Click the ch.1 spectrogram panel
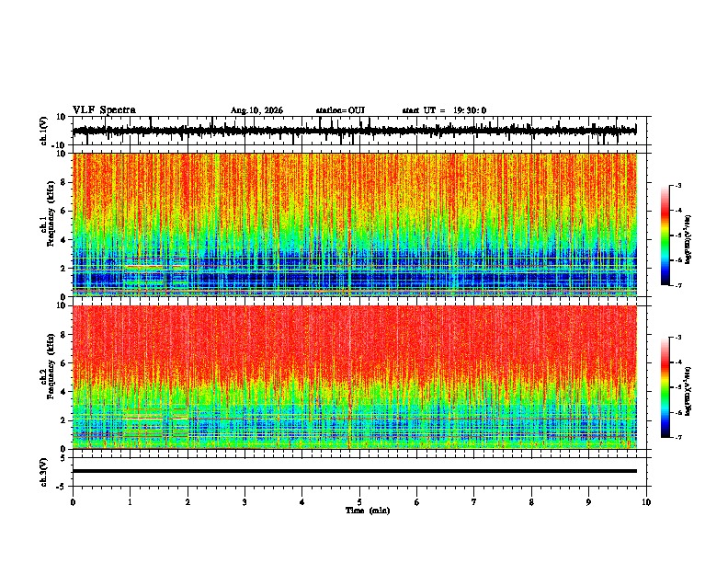The image size is (728, 563). [355, 224]
